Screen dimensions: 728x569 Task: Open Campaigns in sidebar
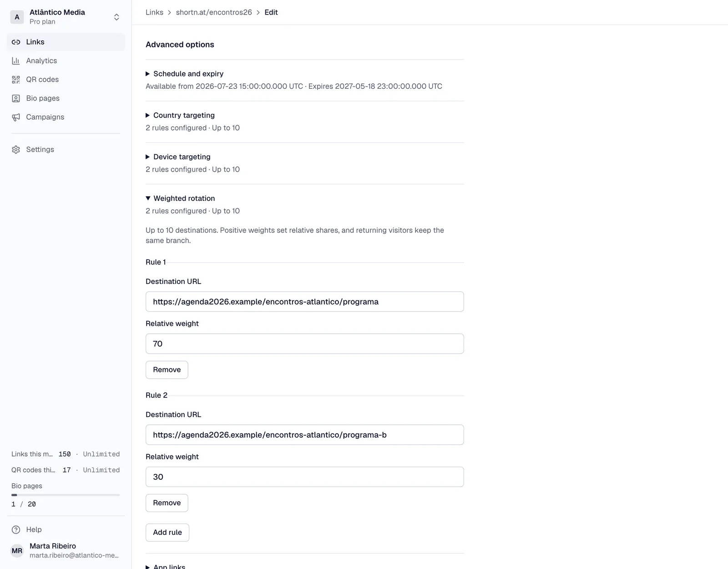[x=66, y=117]
